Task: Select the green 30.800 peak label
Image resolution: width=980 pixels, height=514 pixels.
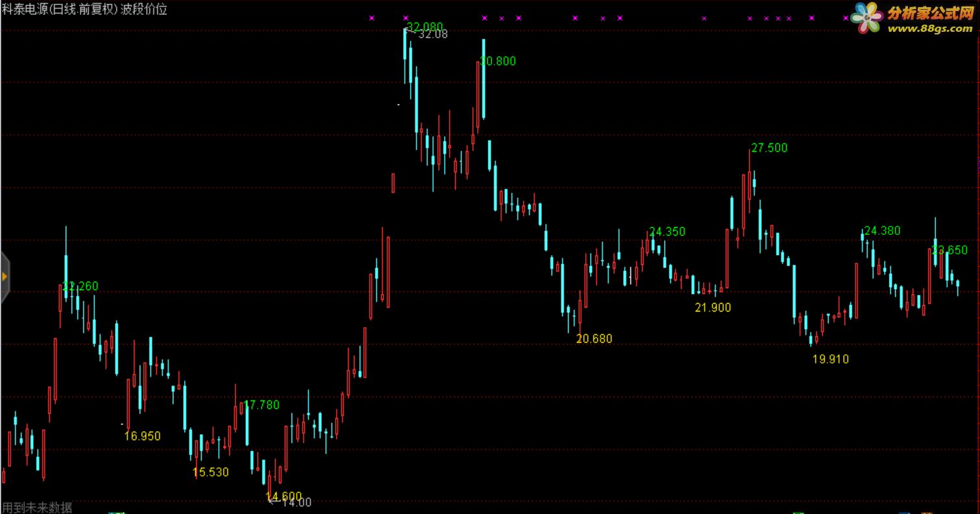Action: point(498,61)
